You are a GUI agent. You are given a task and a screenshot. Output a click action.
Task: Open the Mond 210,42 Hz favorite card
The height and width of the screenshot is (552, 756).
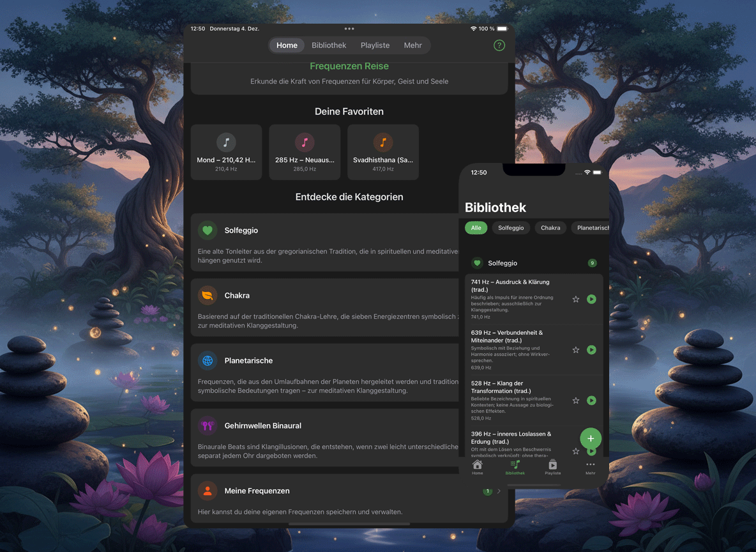(226, 152)
